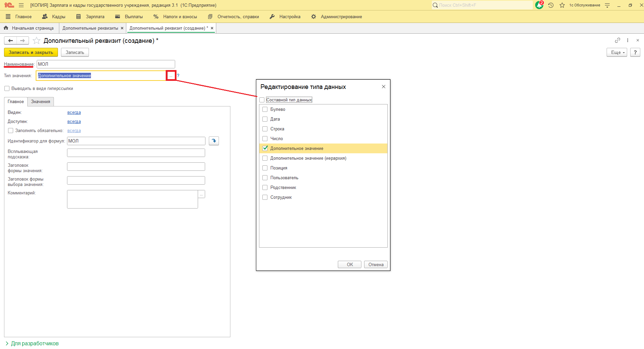Open help with the question button

[635, 53]
